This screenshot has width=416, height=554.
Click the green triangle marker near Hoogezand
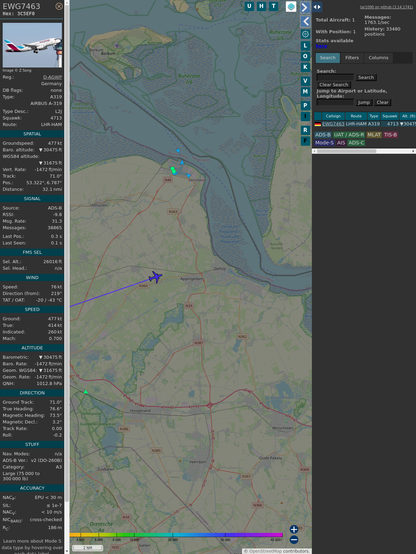86,392
